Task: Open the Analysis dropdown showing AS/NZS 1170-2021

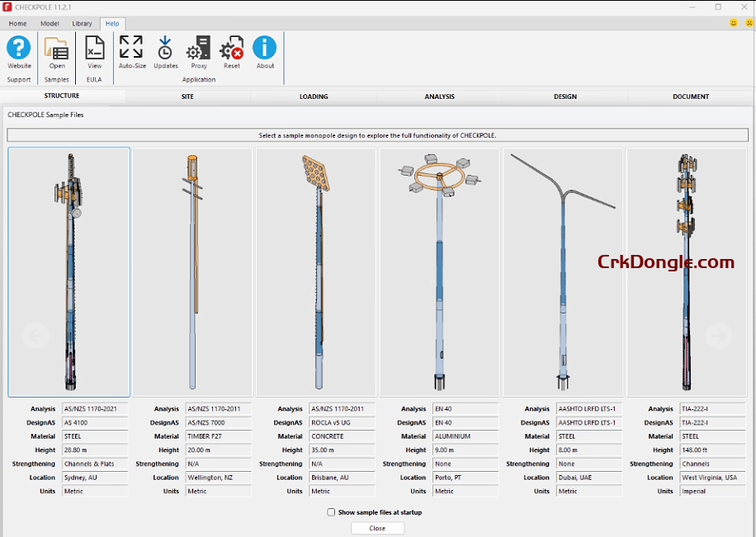Action: click(95, 408)
